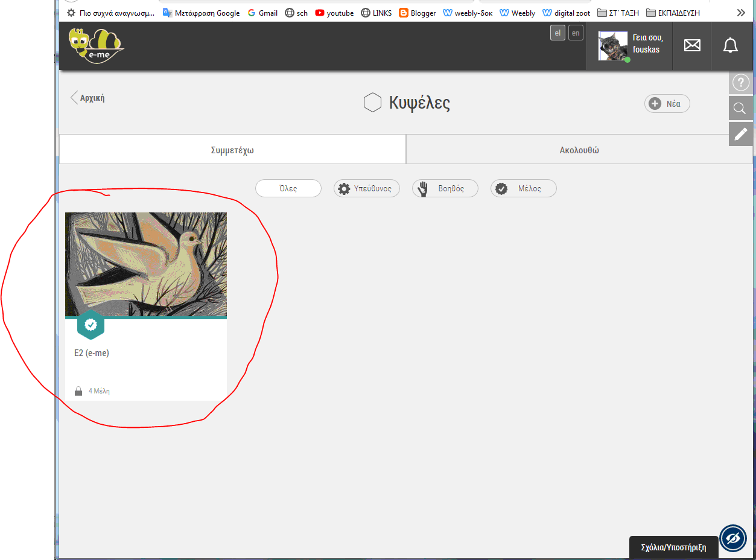This screenshot has height=560, width=756.
Task: Go back to Αρχική
Action: [x=88, y=98]
